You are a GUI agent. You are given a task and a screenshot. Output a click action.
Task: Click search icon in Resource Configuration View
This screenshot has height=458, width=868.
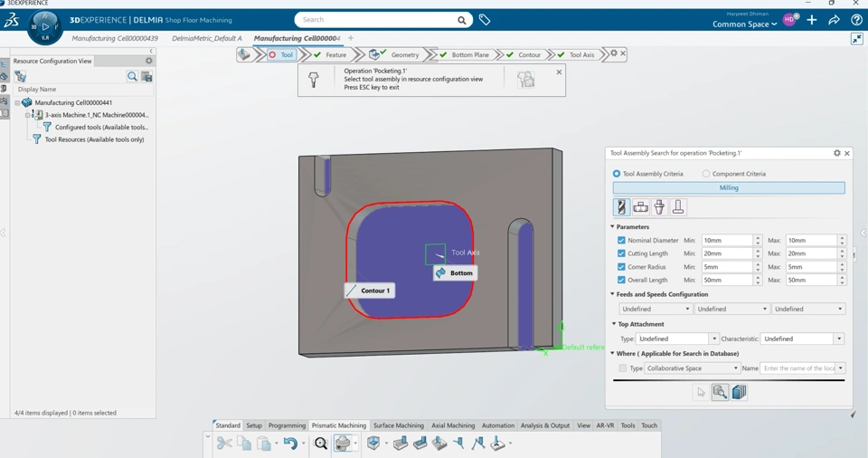point(132,77)
